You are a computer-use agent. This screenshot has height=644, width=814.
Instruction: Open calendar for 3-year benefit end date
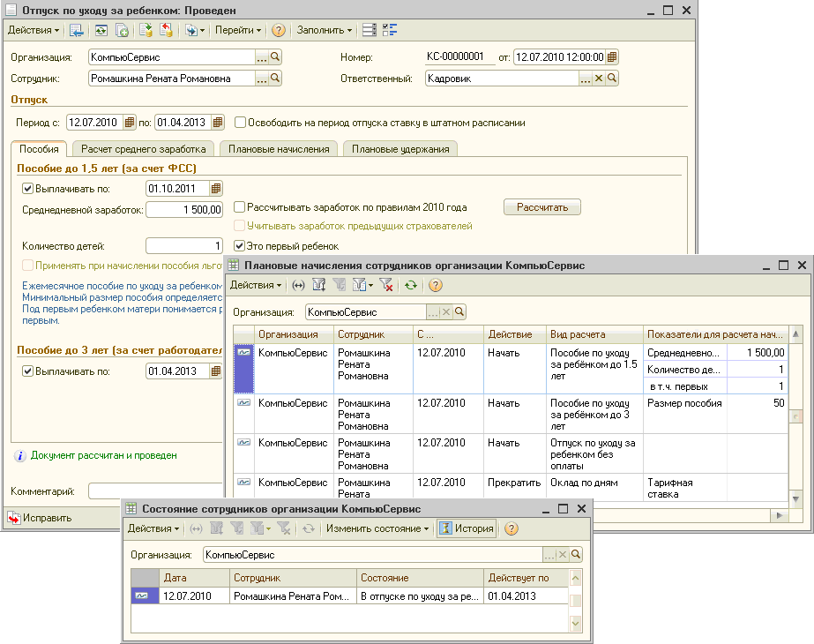[x=216, y=371]
